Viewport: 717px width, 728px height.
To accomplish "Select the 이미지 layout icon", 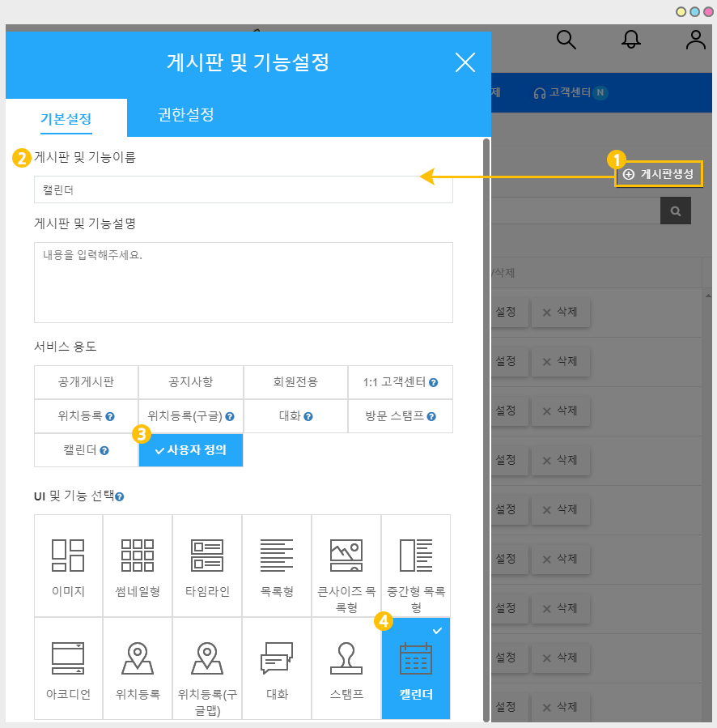I will pos(68,556).
